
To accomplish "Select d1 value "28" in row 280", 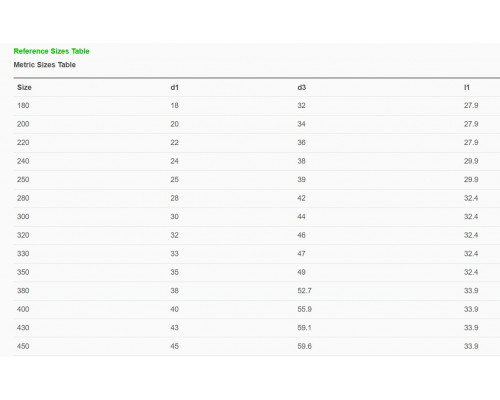I will point(175,198).
